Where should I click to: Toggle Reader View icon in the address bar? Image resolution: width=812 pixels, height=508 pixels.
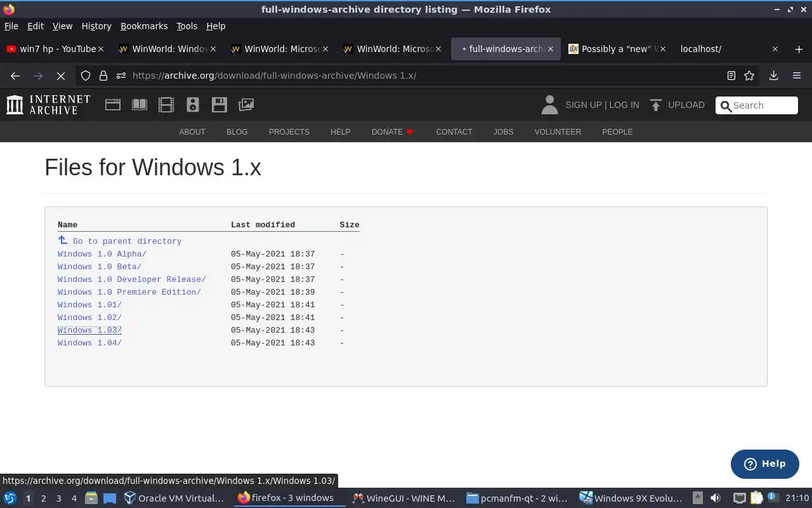731,76
